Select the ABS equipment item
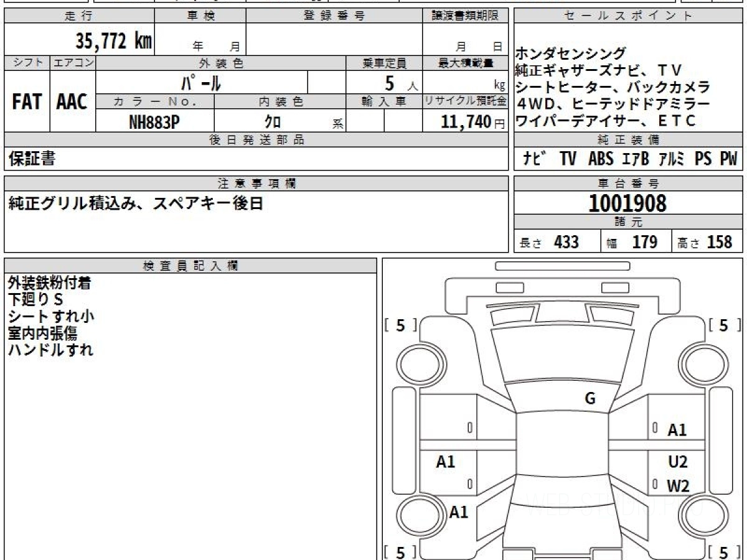This screenshot has width=747, height=560. coord(601,159)
